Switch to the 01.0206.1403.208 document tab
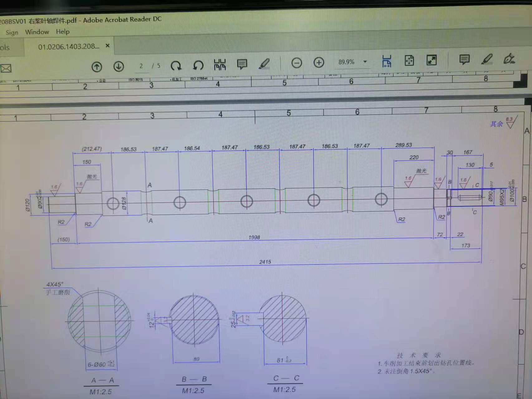Image resolution: width=532 pixels, height=399 pixels. click(x=69, y=47)
